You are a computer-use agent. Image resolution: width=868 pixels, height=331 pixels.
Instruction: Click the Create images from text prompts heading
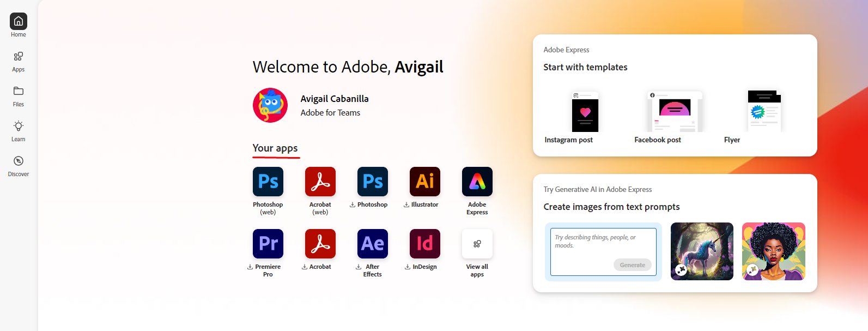click(x=611, y=207)
